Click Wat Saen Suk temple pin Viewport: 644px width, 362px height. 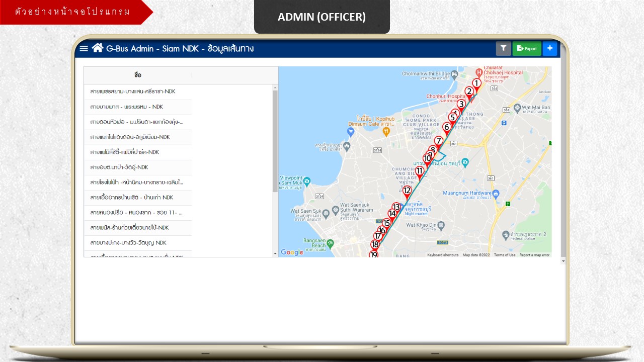326,213
